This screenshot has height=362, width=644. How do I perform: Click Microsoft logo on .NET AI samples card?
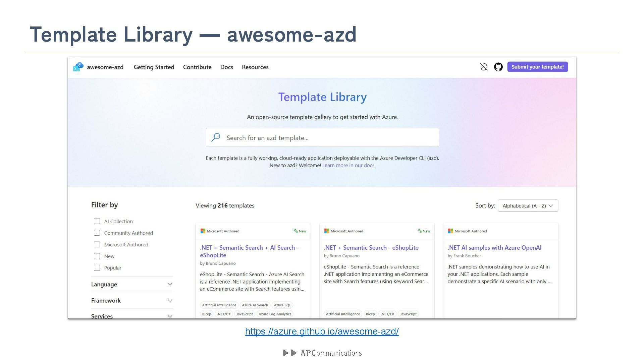click(450, 231)
